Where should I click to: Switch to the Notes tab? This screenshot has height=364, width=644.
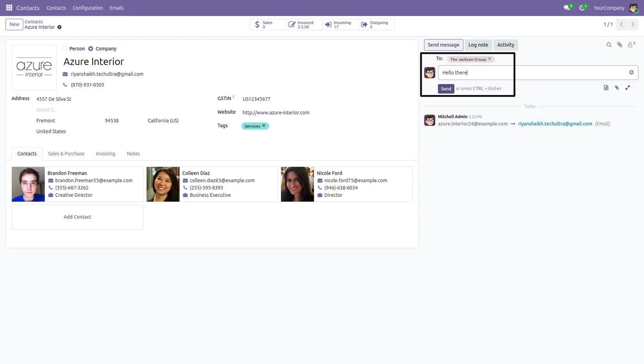click(x=133, y=154)
